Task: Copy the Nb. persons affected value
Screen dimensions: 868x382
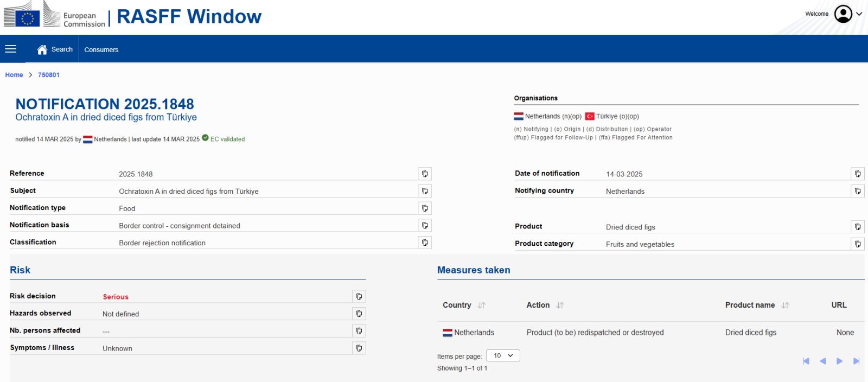Action: [359, 330]
